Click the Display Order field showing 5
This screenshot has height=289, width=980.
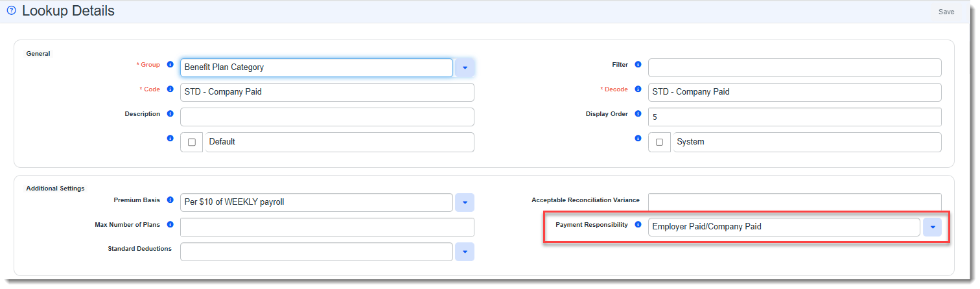[794, 117]
